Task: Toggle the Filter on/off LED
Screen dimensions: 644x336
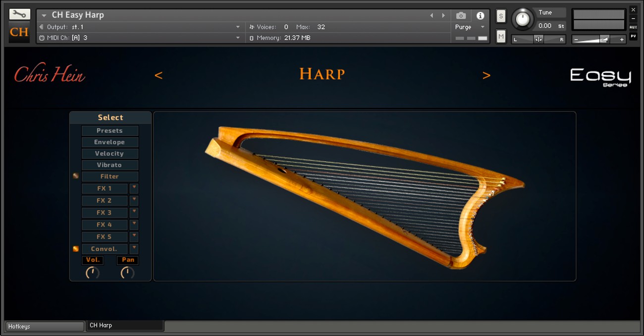Action: pyautogui.click(x=76, y=176)
